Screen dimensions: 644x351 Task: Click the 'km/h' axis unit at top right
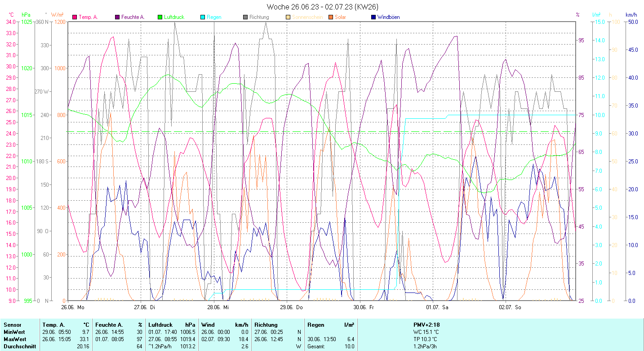pyautogui.click(x=631, y=15)
